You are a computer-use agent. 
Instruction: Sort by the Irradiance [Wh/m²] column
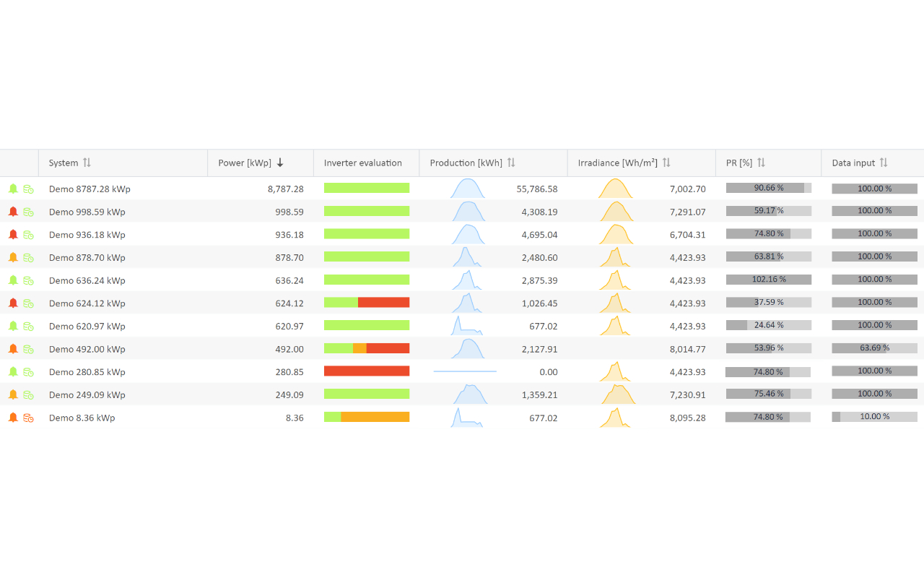666,163
